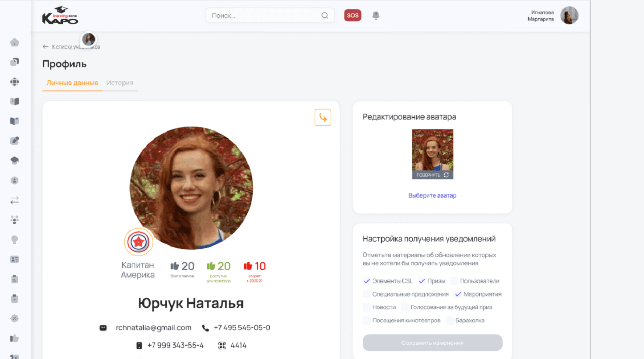The height and width of the screenshot is (359, 644).
Task: Check the Новости notification checkbox
Action: [x=367, y=307]
